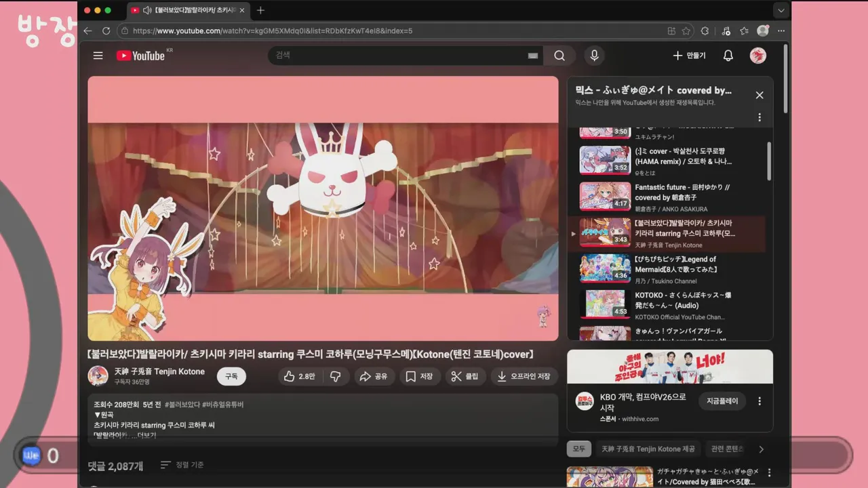
Task: Click the video player area
Action: coord(323,208)
